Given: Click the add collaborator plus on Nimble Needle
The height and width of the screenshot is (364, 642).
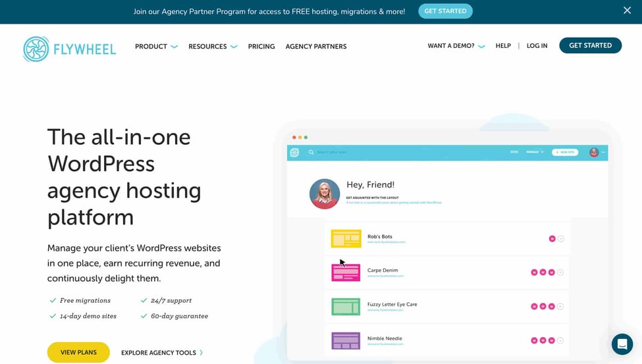Looking at the screenshot, I should click(x=560, y=340).
